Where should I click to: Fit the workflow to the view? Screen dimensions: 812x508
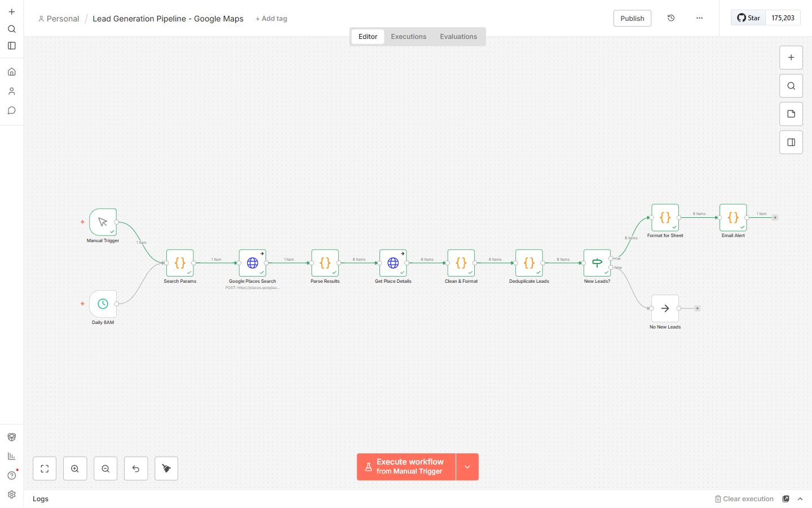coord(45,468)
